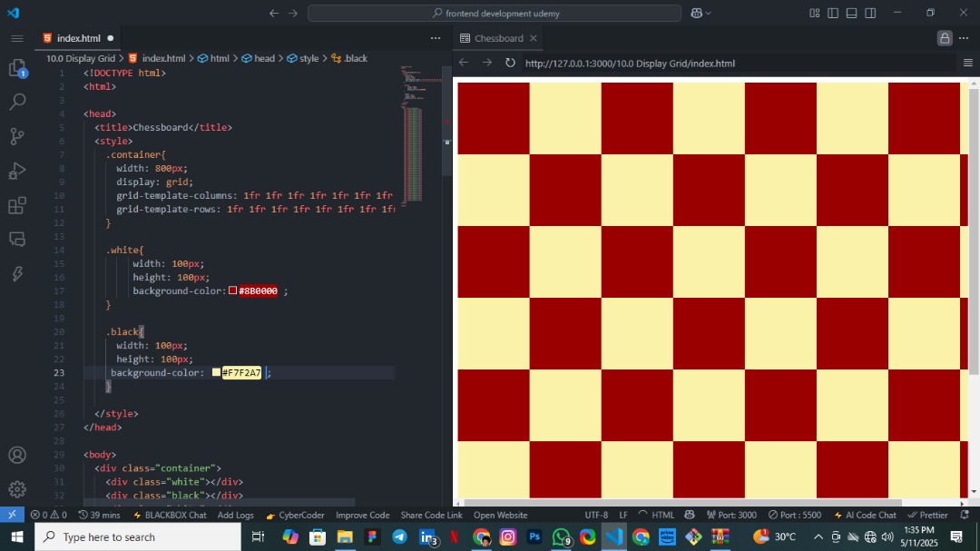980x551 pixels.
Task: Open editor More Actions ellipsis
Action: 436,38
